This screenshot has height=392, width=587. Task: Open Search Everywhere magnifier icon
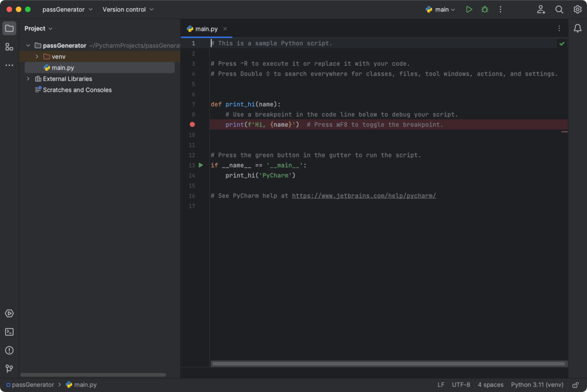click(559, 9)
